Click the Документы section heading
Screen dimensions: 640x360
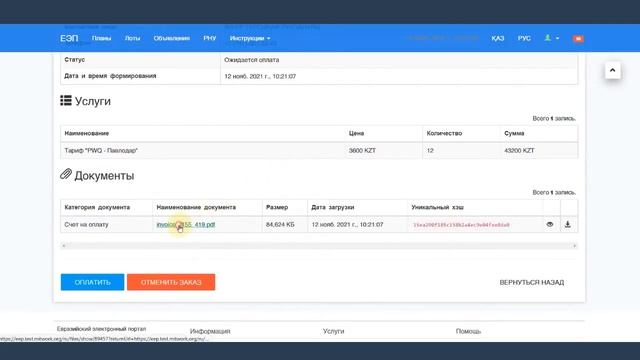[x=97, y=176]
